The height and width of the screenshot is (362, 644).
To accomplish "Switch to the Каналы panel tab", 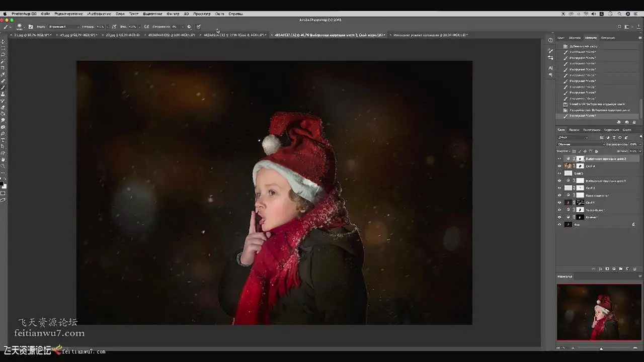I will point(574,130).
